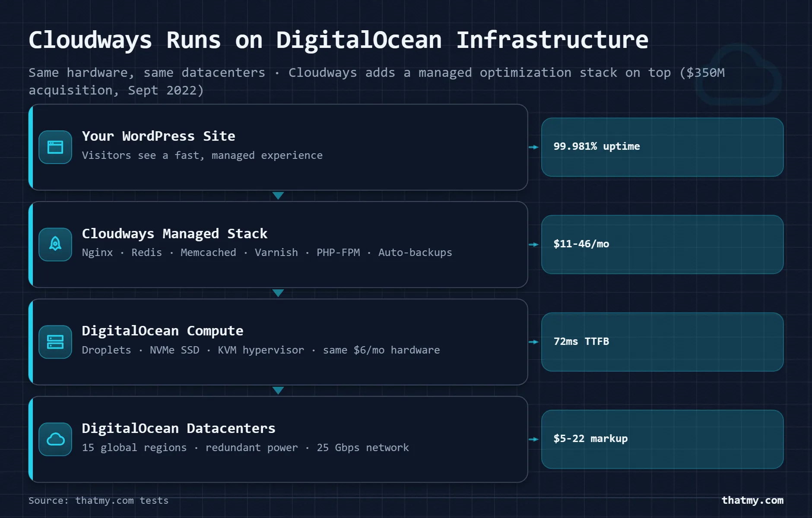Image resolution: width=812 pixels, height=518 pixels.
Task: Click the 'Same hardware, same datacenters' subtitle
Action: (147, 73)
